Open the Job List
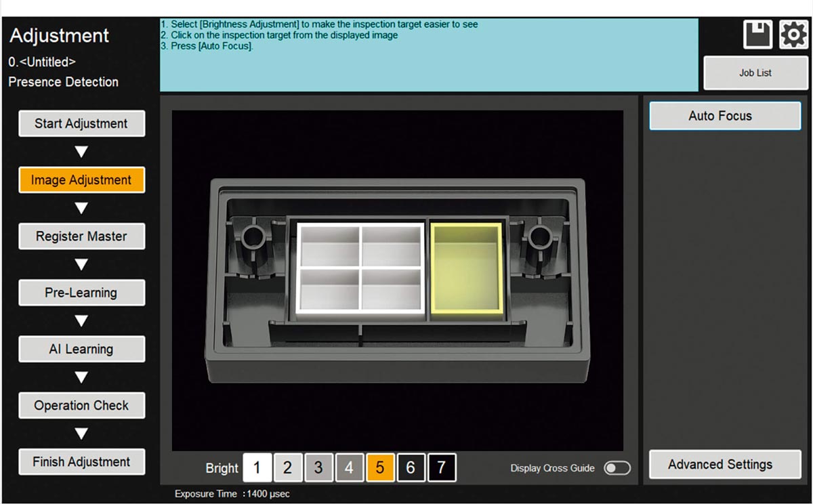The width and height of the screenshot is (813, 504). (755, 73)
